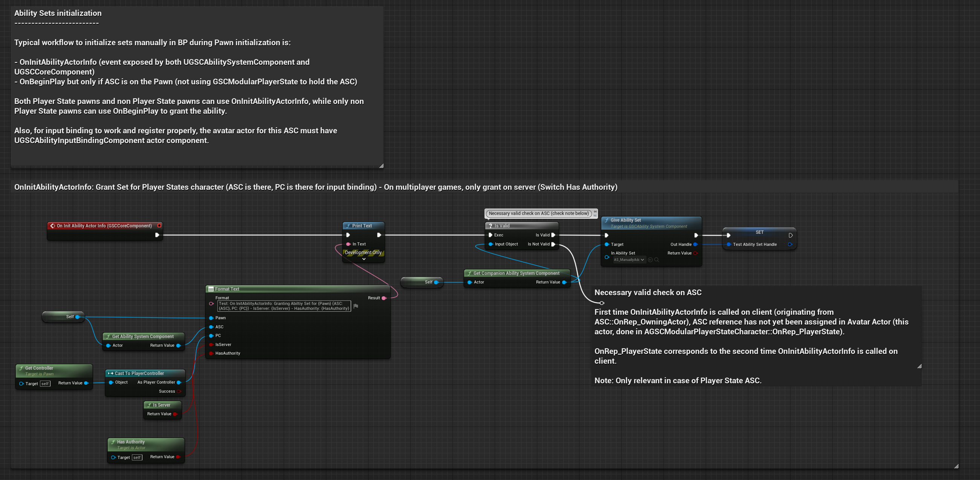The width and height of the screenshot is (980, 480).
Task: Click Object pin on Cast To PlayerController
Action: [x=111, y=382]
